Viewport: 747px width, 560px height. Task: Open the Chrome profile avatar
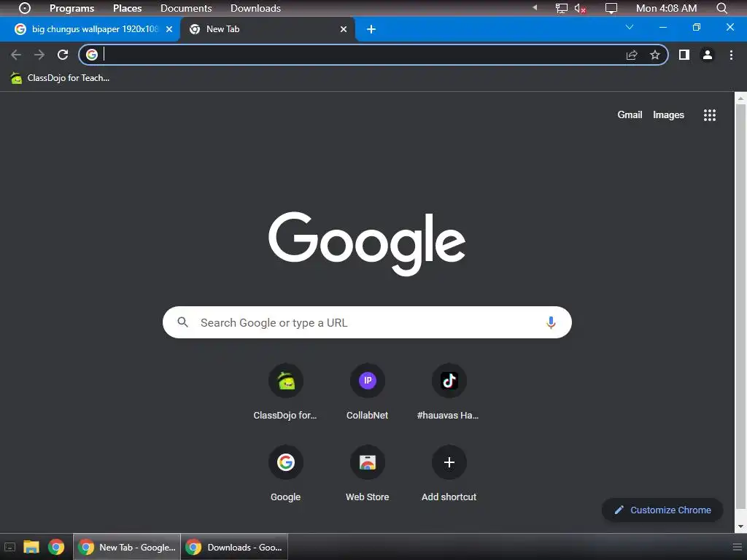pyautogui.click(x=708, y=55)
